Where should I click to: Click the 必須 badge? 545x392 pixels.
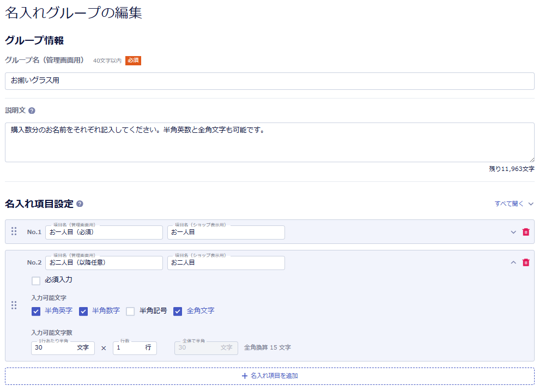[x=133, y=60]
